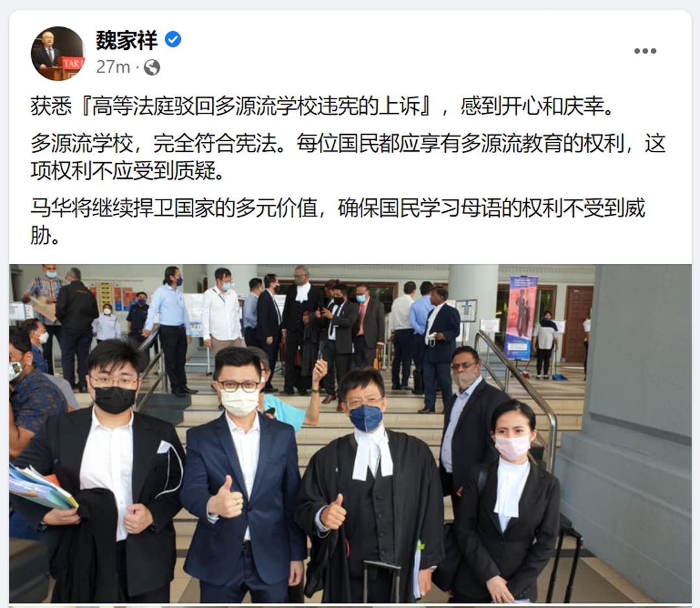Open 魏家祥's round profile picture
This screenshot has height=608, width=700.
point(58,54)
